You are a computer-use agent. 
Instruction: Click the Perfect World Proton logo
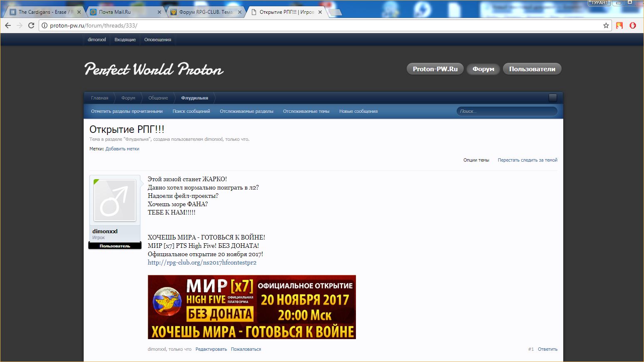pos(154,69)
